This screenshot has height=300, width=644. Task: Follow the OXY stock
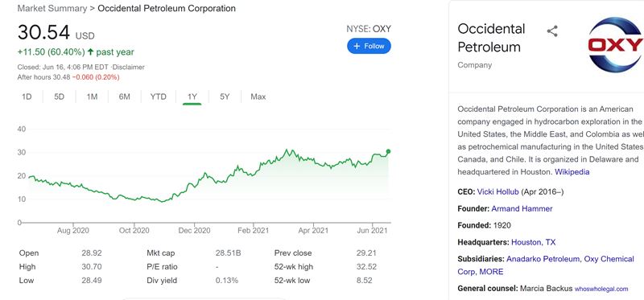(x=369, y=46)
